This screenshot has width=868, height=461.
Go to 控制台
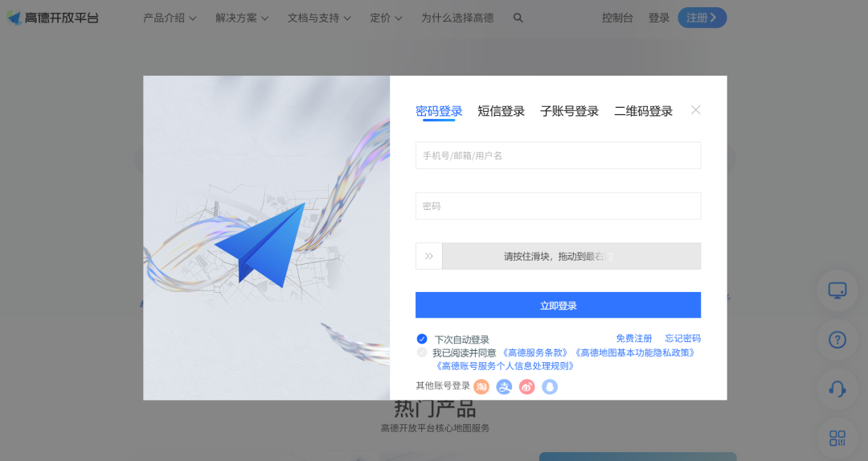click(x=617, y=18)
